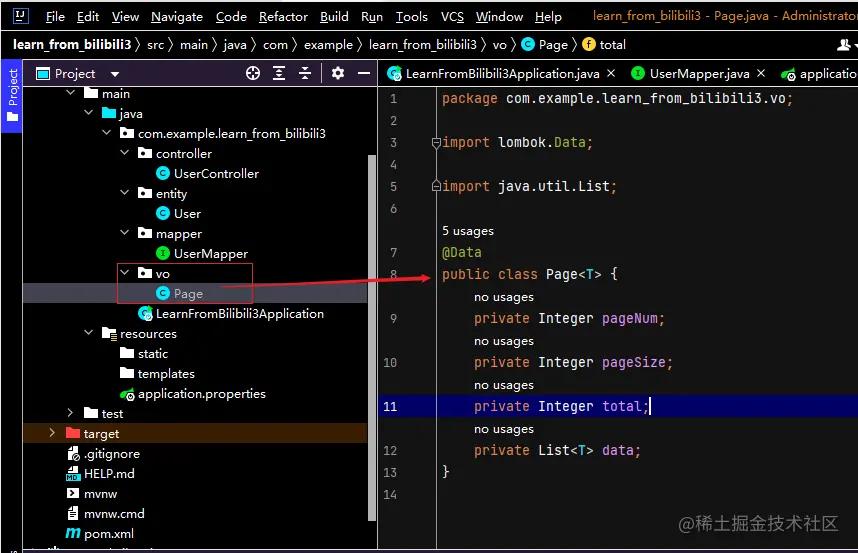Image resolution: width=858 pixels, height=553 pixels.
Task: Click the IntelliJ IDEA logo icon
Action: pos(20,16)
